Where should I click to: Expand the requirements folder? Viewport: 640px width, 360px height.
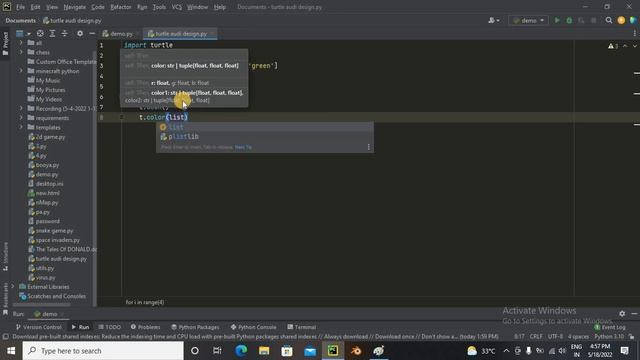click(x=21, y=118)
